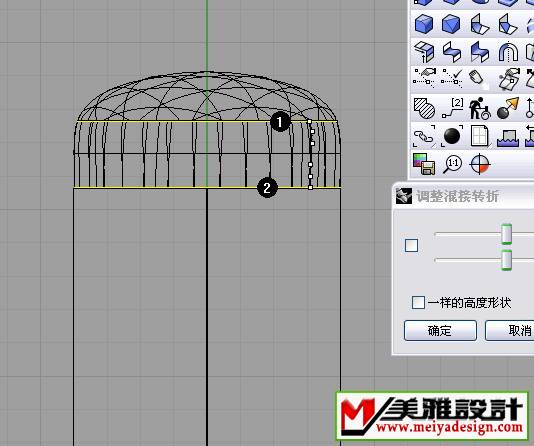This screenshot has height=446, width=534.
Task: Click the 调整混接转折 dialog title text
Action: pyautogui.click(x=457, y=196)
